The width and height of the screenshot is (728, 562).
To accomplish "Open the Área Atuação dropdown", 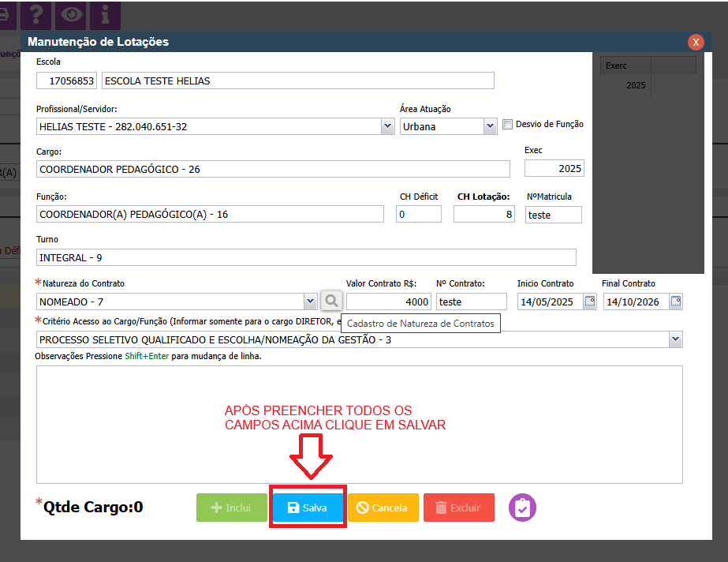I will [489, 126].
